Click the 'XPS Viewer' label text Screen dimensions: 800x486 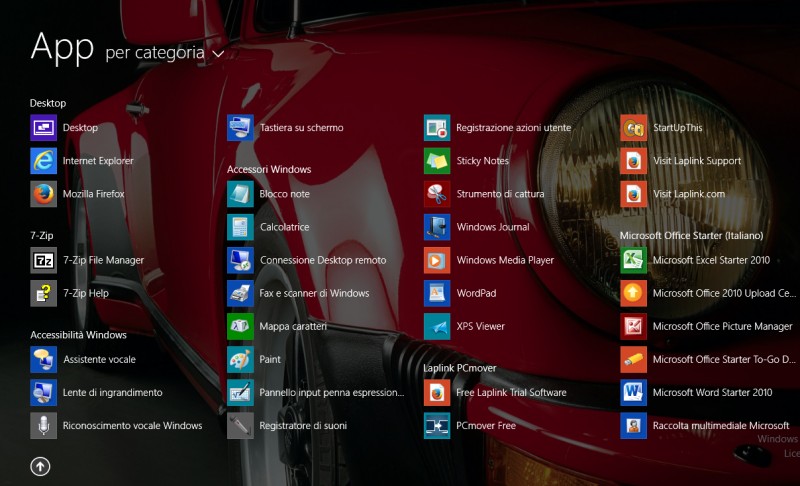pos(481,326)
